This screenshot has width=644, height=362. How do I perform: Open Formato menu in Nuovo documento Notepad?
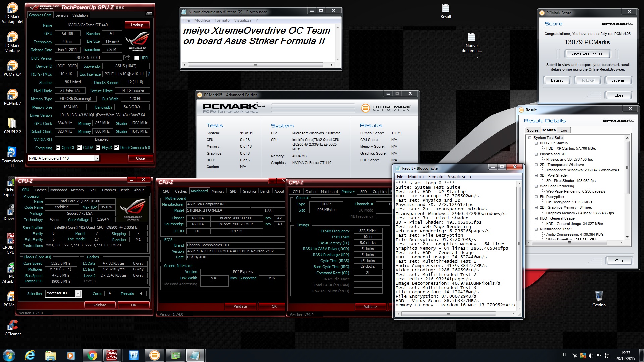click(222, 20)
